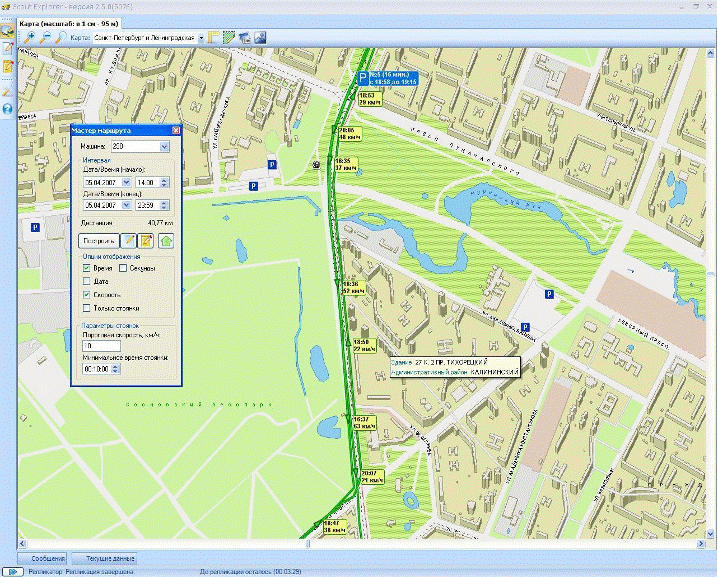Click the parking stop №5 marker label
This screenshot has width=718, height=577.
coord(388,78)
